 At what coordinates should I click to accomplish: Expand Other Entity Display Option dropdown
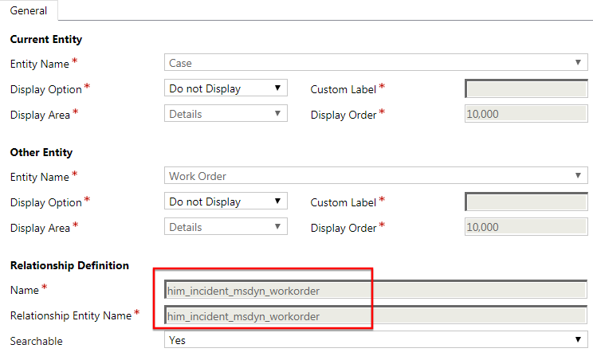226,201
